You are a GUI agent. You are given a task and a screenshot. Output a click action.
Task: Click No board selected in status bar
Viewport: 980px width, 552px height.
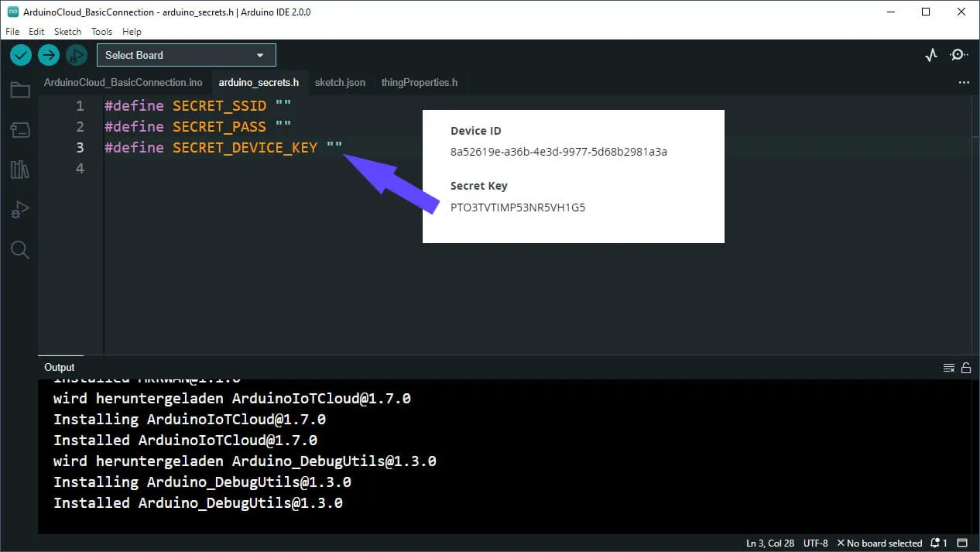879,543
